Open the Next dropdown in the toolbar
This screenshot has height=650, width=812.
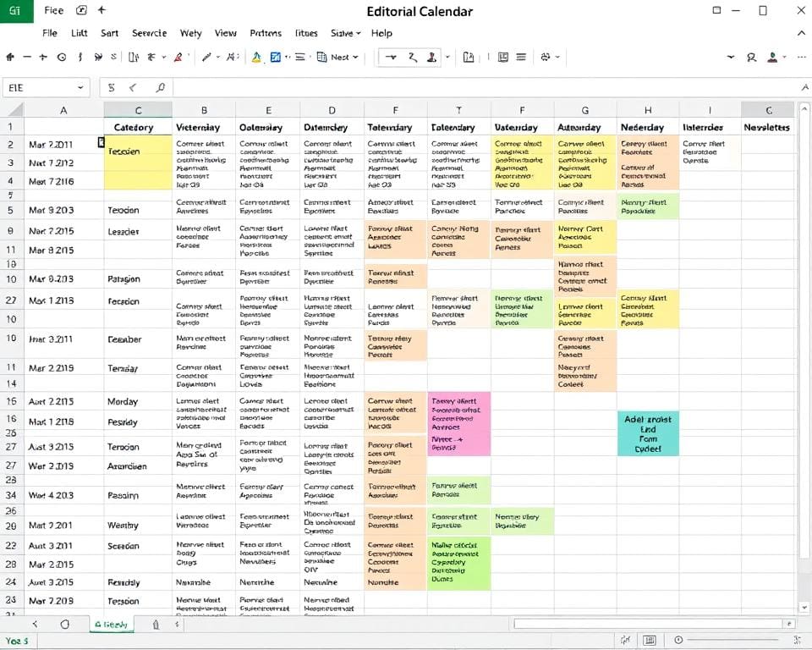[337, 58]
